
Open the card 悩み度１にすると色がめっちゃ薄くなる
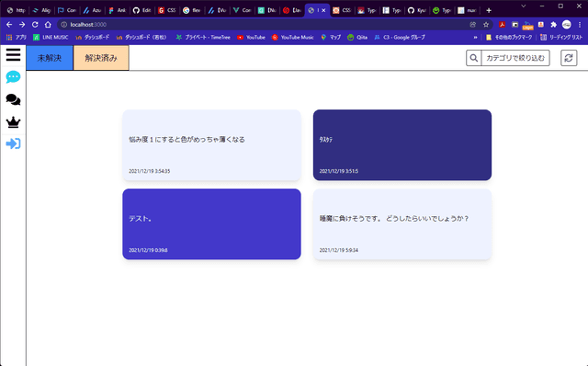[211, 145]
